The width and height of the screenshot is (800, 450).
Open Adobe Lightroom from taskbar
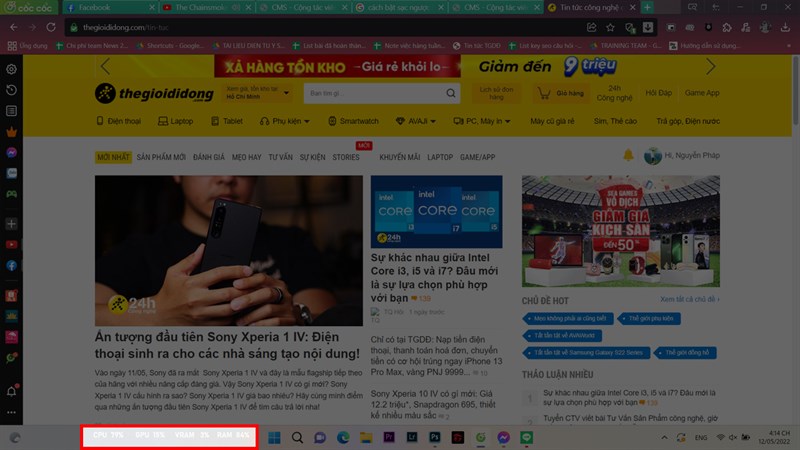(412, 438)
